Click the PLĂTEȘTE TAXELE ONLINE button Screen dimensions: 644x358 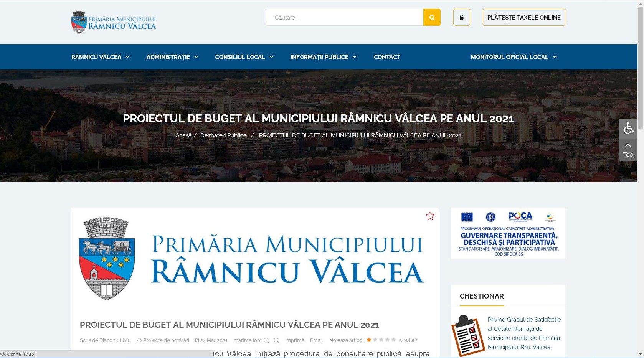click(523, 17)
